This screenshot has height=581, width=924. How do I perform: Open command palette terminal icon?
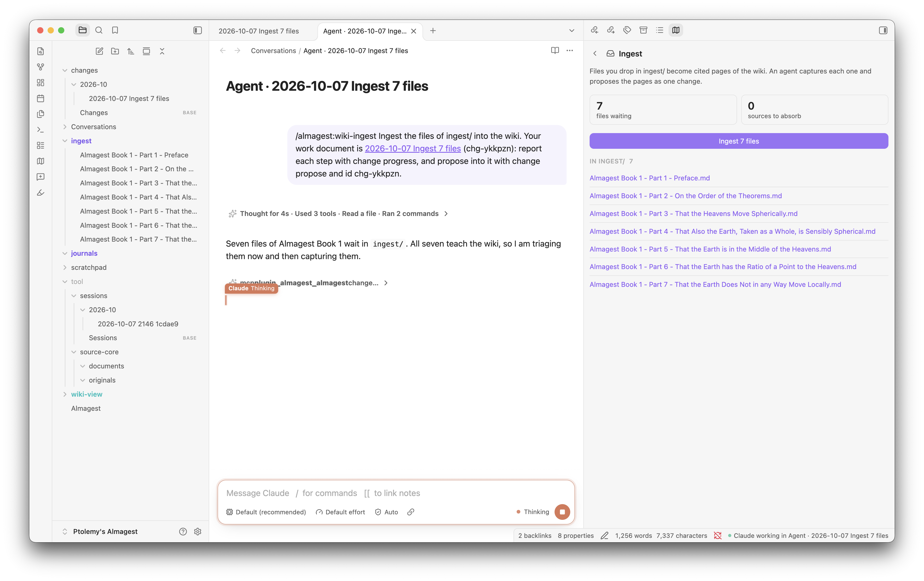point(41,130)
